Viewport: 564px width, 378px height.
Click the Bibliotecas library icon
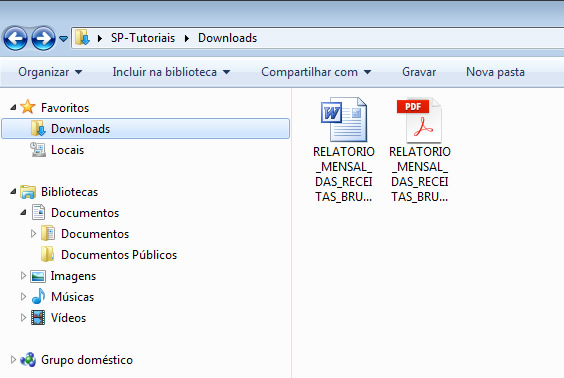[28, 192]
